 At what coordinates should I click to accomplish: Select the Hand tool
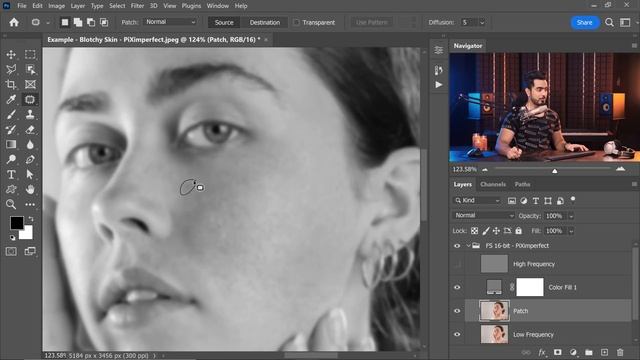[30, 189]
